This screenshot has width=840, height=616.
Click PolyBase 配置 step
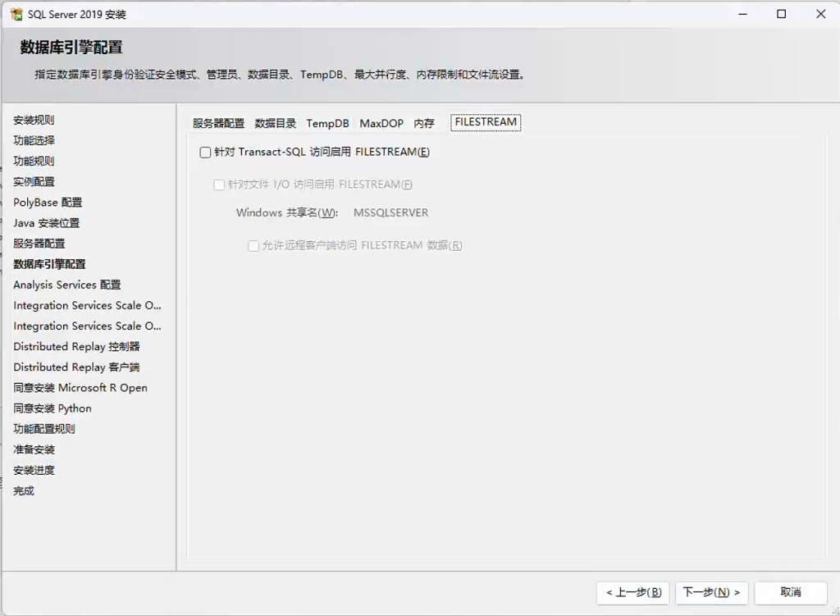[48, 203]
